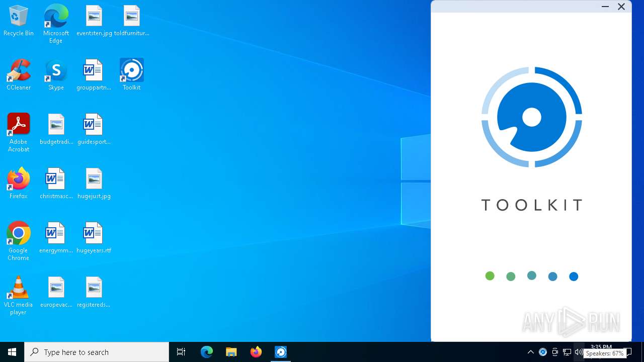Launch Edge from the taskbar
Image resolution: width=644 pixels, height=362 pixels.
click(207, 352)
